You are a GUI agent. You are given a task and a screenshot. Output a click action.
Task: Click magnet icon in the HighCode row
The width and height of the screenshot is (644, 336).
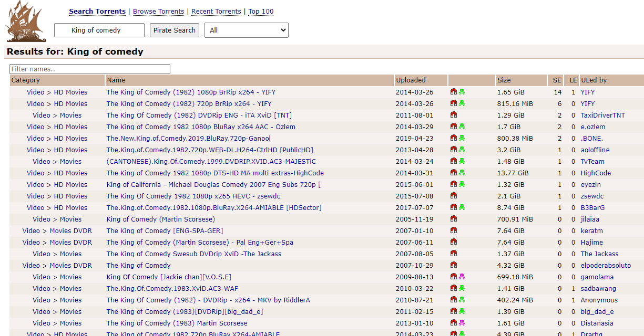tap(454, 173)
